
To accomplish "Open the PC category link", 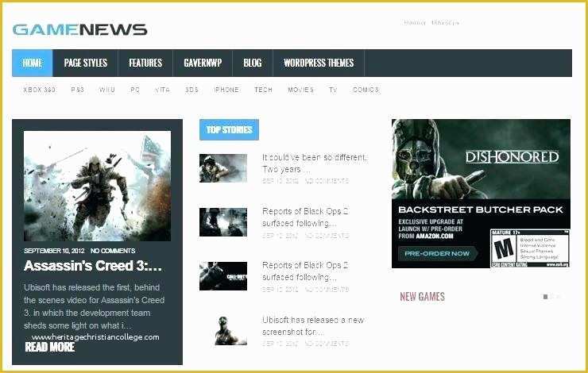I will click(x=135, y=90).
